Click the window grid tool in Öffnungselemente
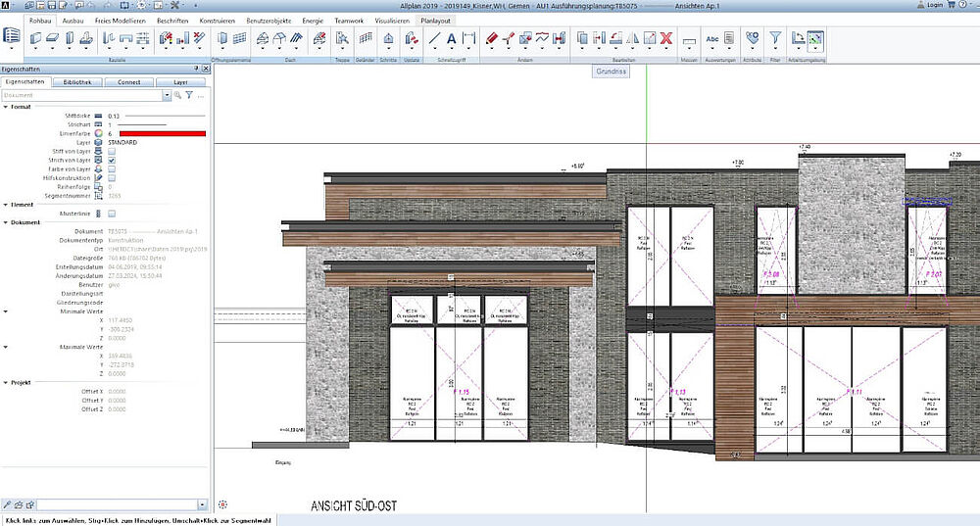The height and width of the screenshot is (526, 980). pyautogui.click(x=240, y=39)
